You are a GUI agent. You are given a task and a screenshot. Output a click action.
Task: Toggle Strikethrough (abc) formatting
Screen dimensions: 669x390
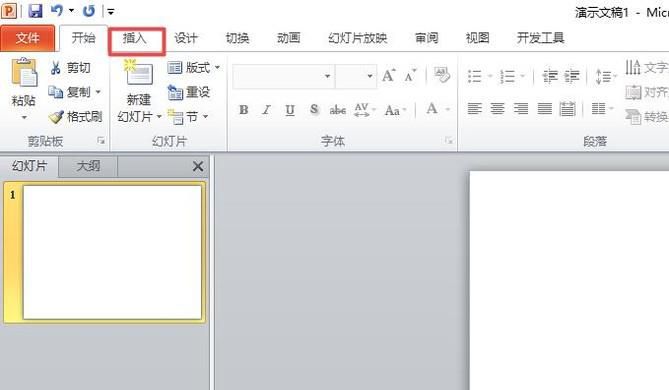337,110
